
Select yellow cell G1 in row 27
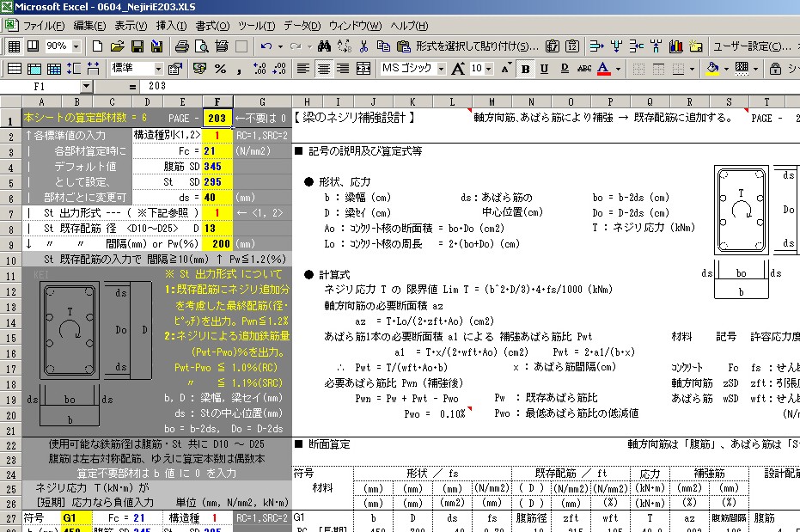[x=76, y=517]
